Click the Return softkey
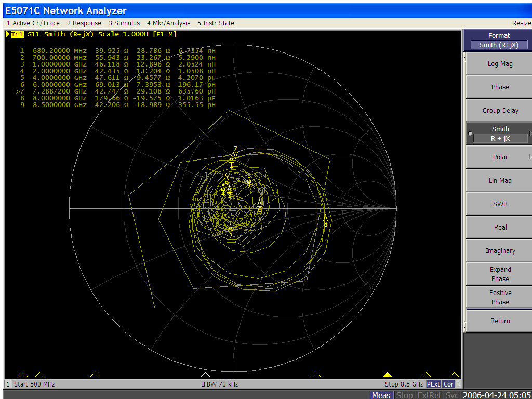Viewport: 532px width, 399px height. tap(500, 321)
